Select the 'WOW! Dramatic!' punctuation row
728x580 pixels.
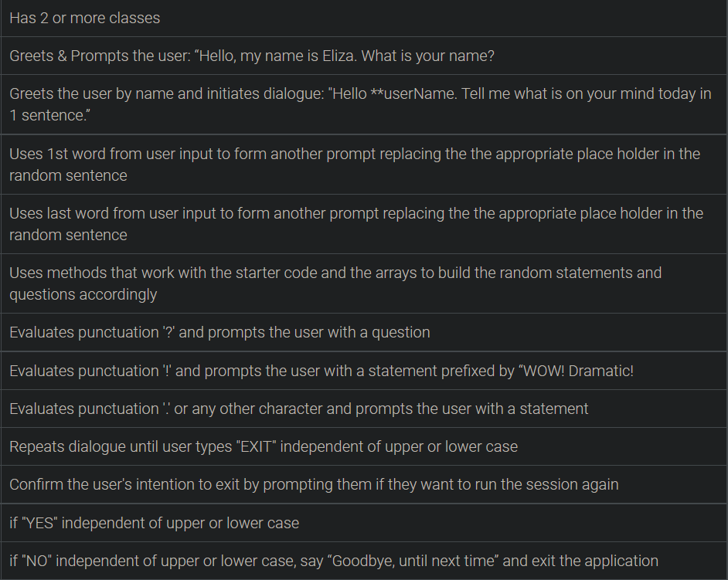(364, 371)
